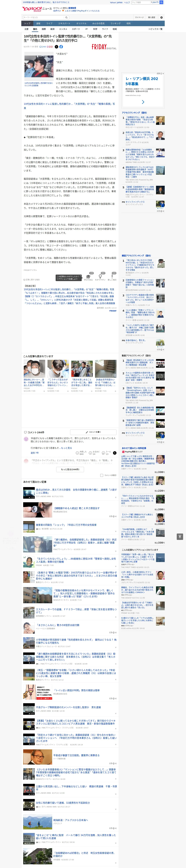This screenshot has height=868, width=186.
Task: Click the うーん reaction on the first comment
Action: coord(107,453)
